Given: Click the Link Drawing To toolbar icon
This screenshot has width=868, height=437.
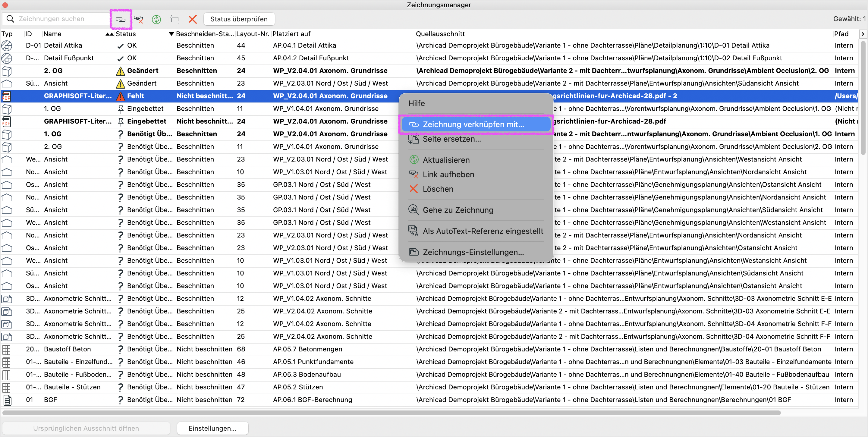Looking at the screenshot, I should pyautogui.click(x=120, y=19).
